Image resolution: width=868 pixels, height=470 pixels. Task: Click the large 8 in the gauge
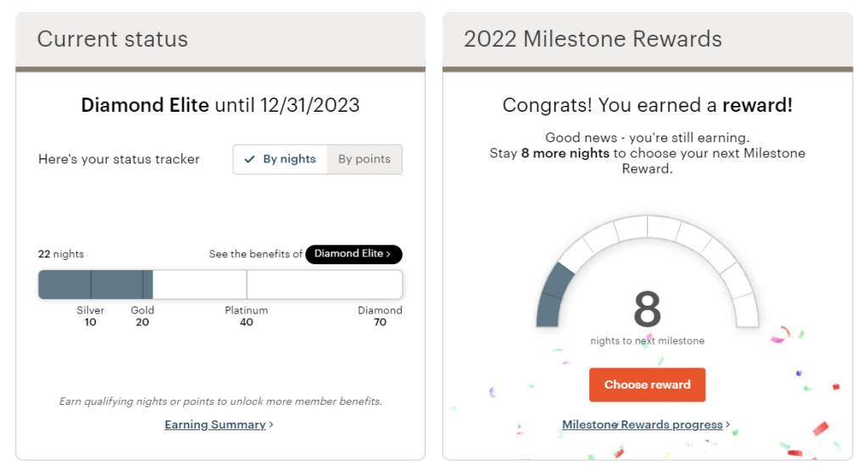(x=647, y=309)
